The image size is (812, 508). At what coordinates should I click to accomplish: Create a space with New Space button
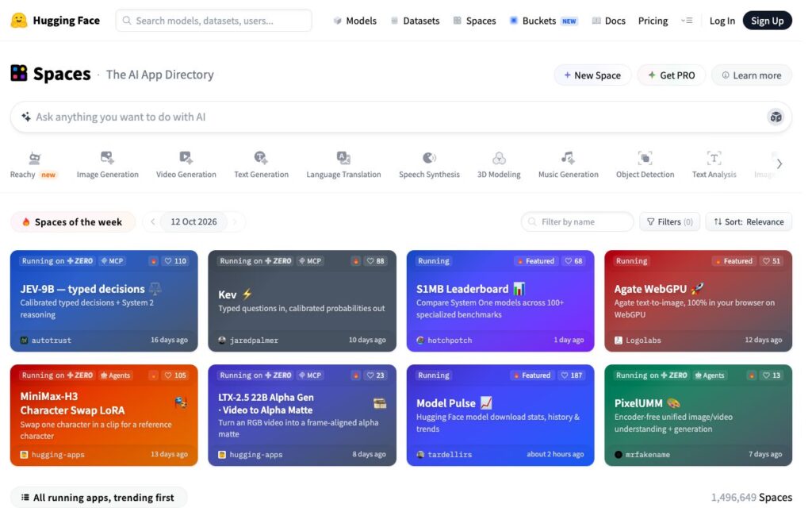click(592, 75)
